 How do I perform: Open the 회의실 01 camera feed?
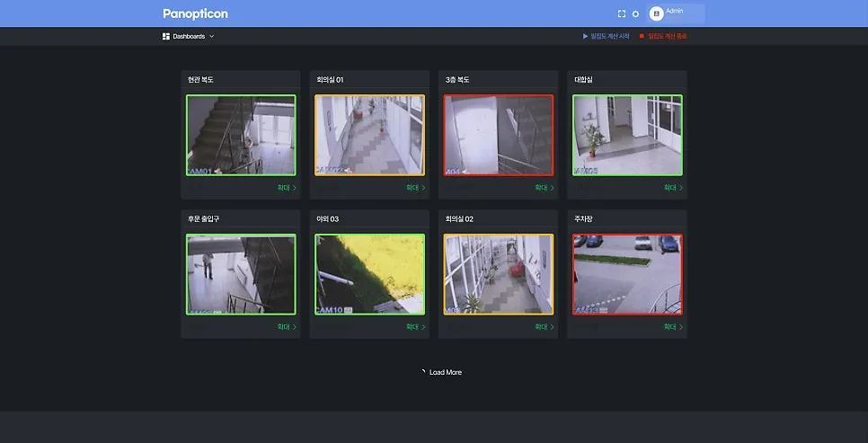[370, 135]
